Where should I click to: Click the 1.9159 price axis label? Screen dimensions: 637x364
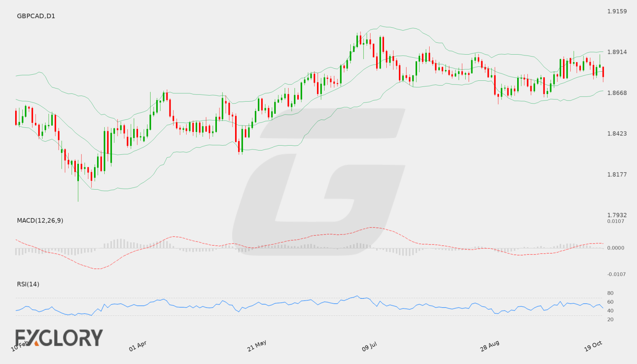click(x=617, y=11)
